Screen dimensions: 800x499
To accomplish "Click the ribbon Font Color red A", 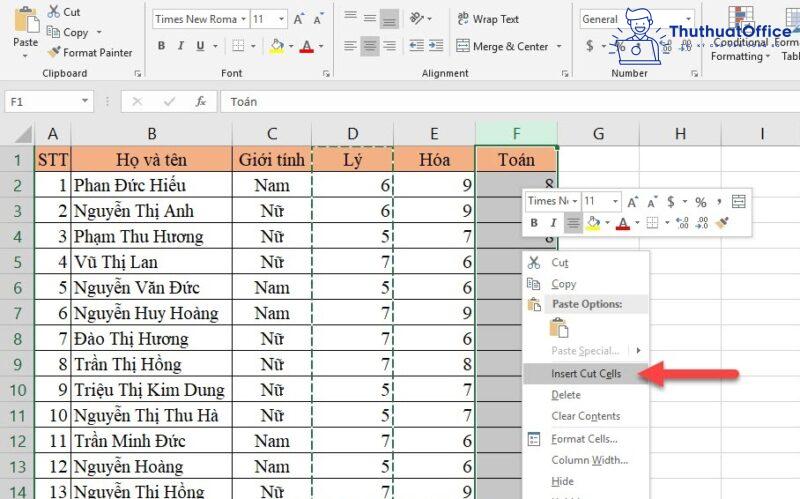I will [x=307, y=46].
